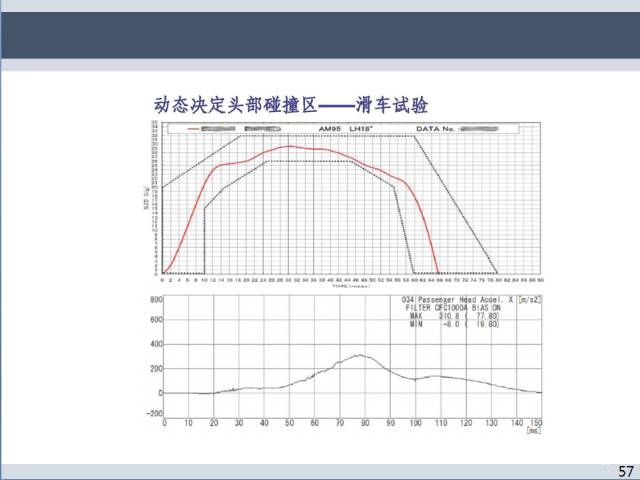Click the 600 value on lower chart y-axis

[x=156, y=320]
